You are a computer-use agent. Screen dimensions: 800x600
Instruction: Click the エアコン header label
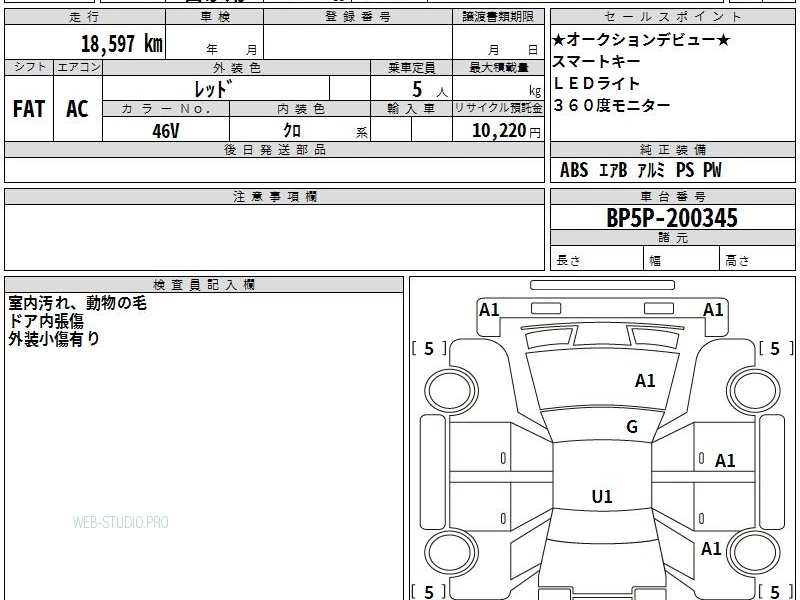[78, 67]
